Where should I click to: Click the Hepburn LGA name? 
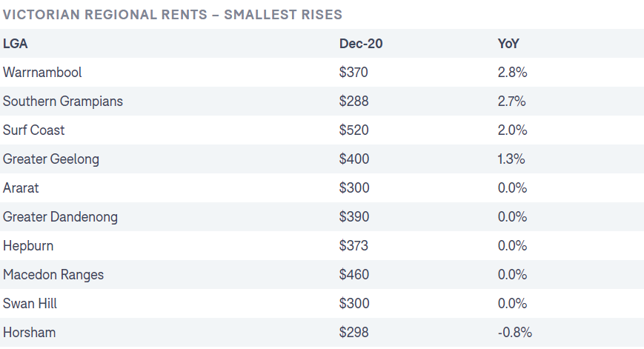(x=28, y=245)
